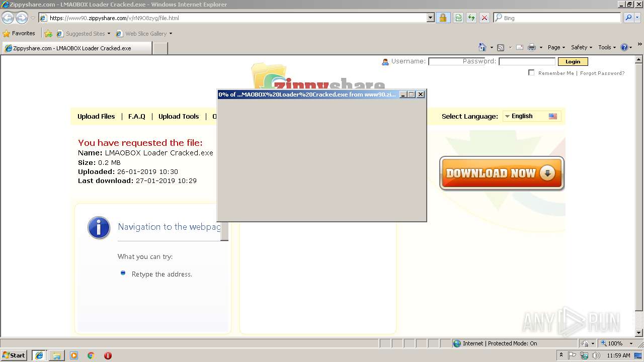Screen dimensions: 644x362
Task: Click the Compatibility View icon
Action: click(x=458, y=18)
